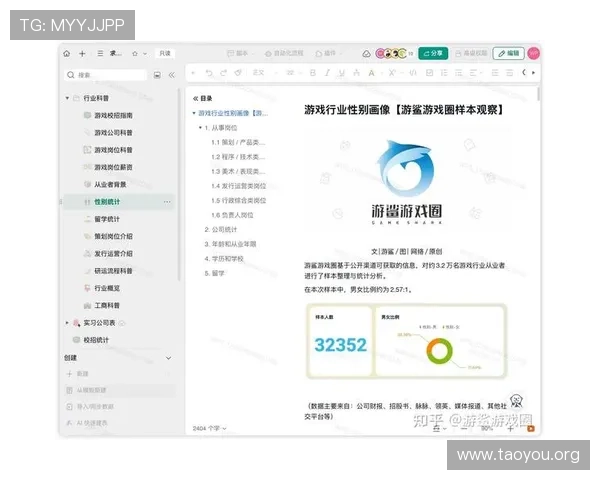Open 从业者背景 in the sidebar

tap(110, 184)
